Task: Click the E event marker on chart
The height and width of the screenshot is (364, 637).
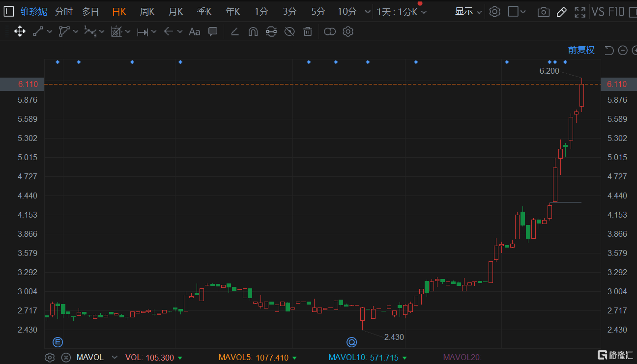Action: coord(58,342)
